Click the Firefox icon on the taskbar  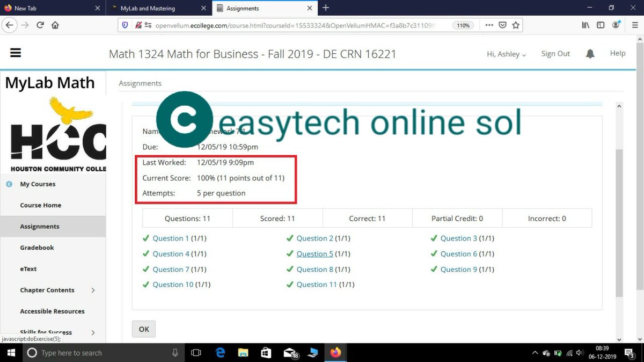coord(335,353)
